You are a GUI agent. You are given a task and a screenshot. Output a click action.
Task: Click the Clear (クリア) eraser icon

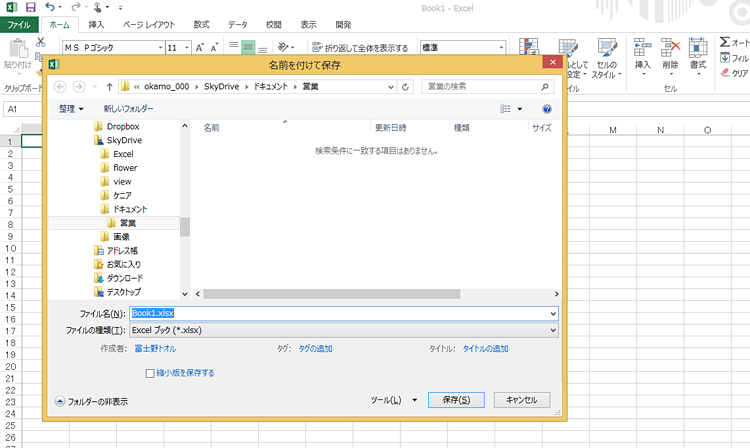(725, 73)
